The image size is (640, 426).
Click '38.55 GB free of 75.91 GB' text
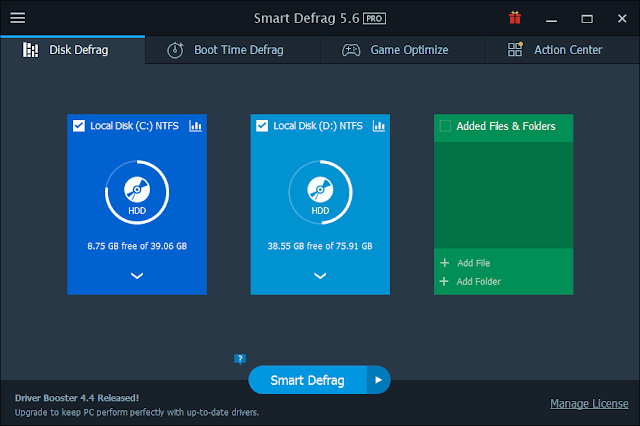click(320, 246)
